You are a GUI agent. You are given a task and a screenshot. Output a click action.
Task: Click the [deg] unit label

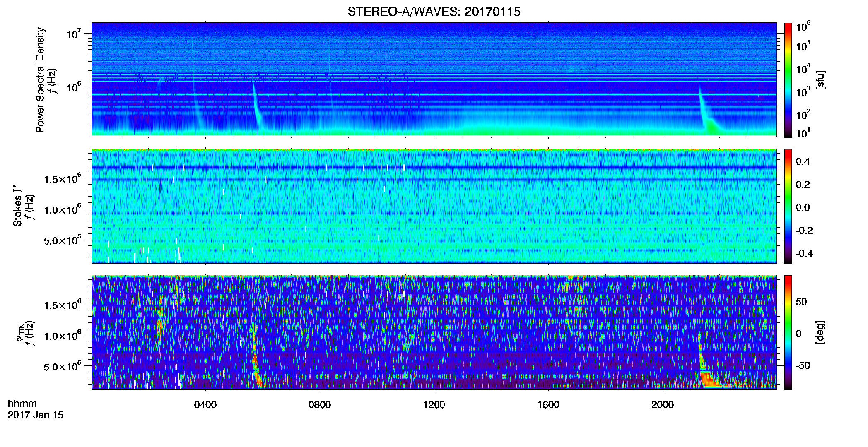click(x=820, y=332)
